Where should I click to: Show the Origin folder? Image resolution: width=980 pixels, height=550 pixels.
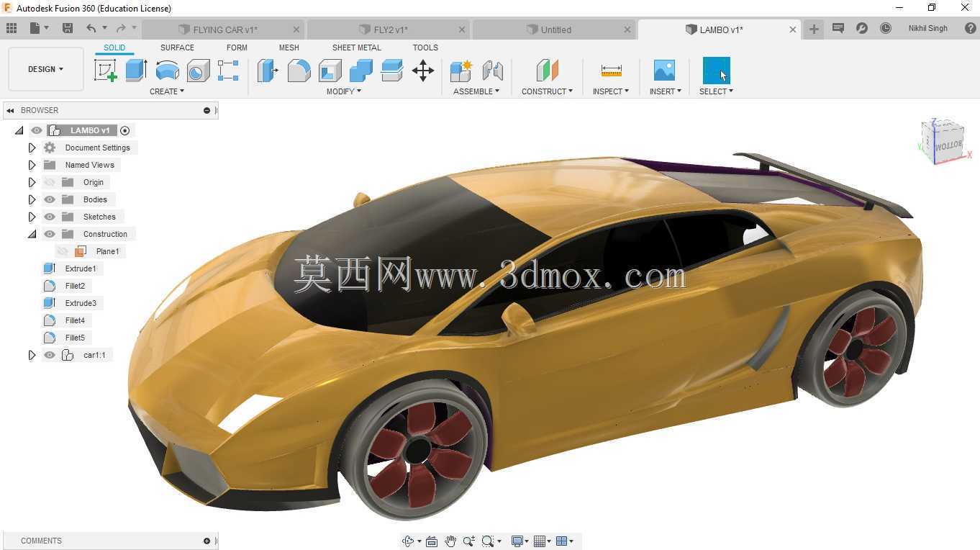[50, 182]
